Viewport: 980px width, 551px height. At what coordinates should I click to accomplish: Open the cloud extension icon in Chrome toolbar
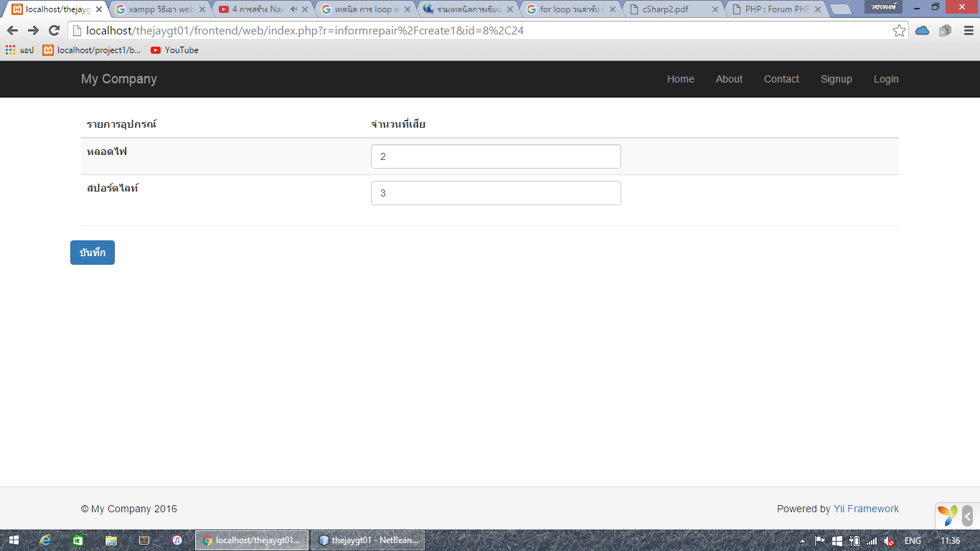[x=923, y=31]
